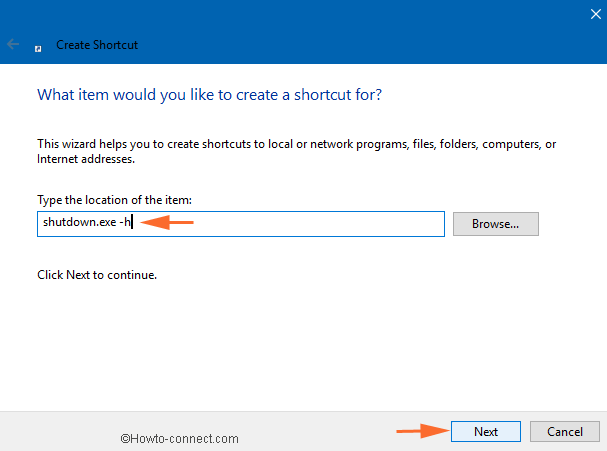Click the back arrow in the wizard header
The image size is (607, 451).
click(x=13, y=44)
